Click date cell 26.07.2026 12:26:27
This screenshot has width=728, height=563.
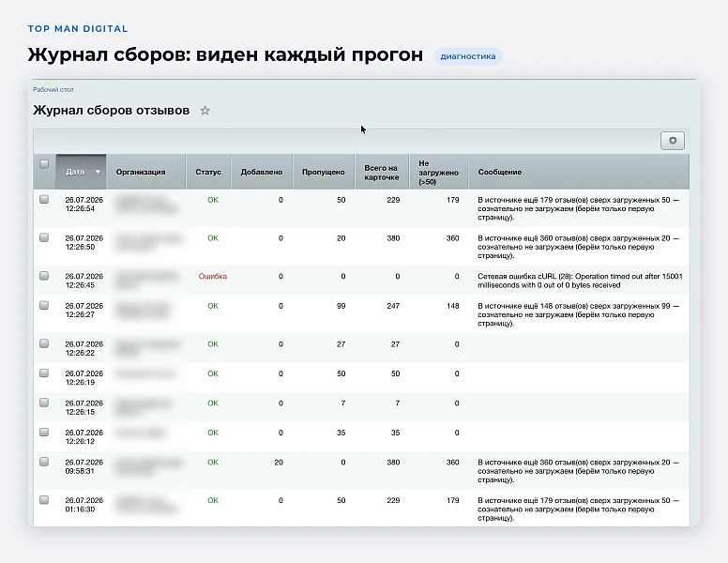click(83, 311)
